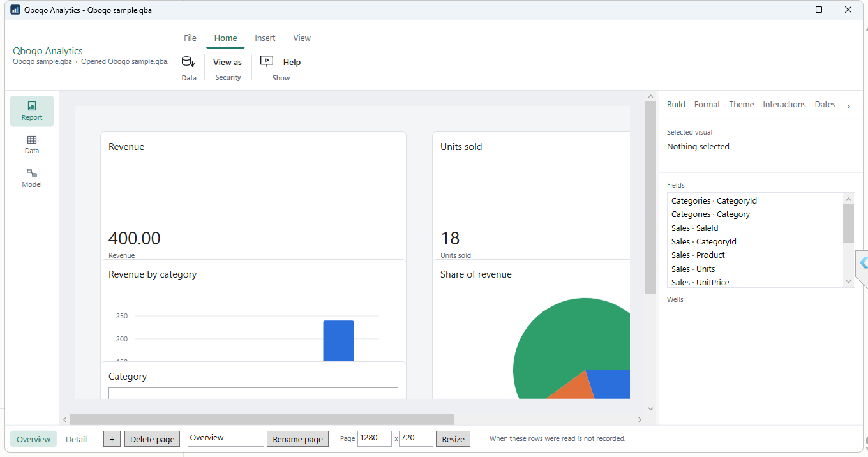This screenshot has height=457, width=868.
Task: Click the Help presentation icon
Action: click(267, 61)
